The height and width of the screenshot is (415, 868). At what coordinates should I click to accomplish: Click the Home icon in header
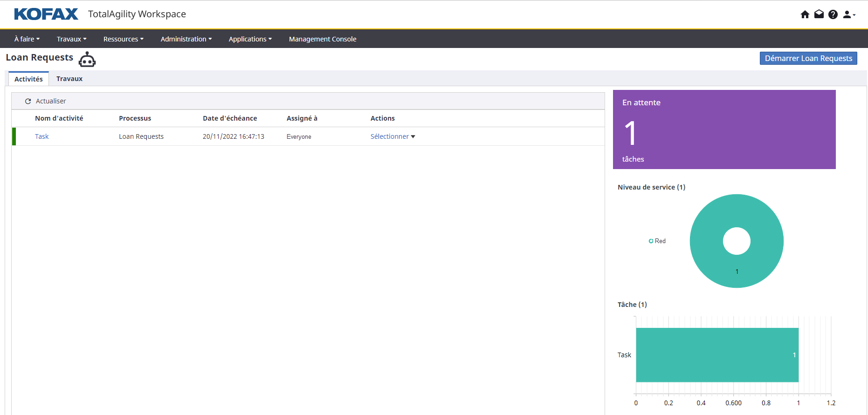tap(805, 14)
